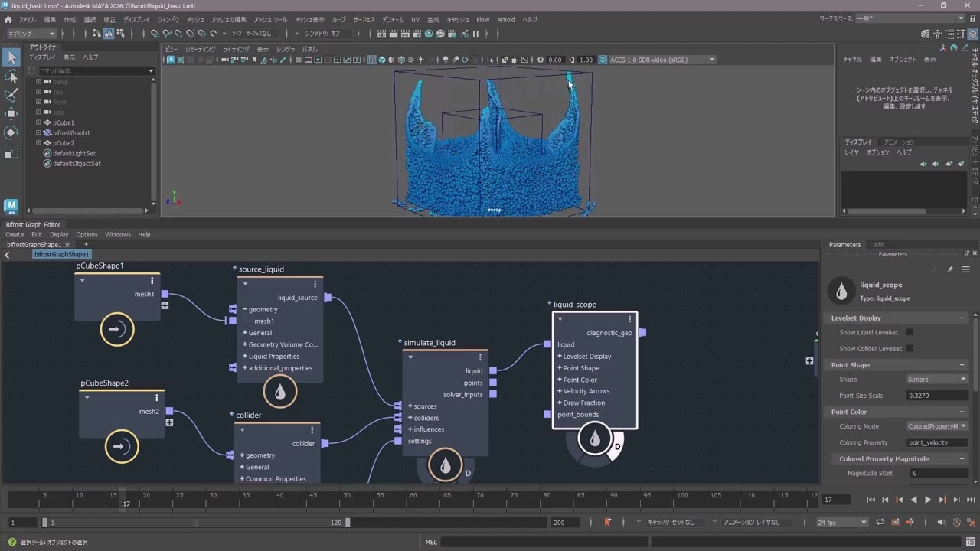The width and height of the screenshot is (980, 551).
Task: Click the pin icon in Parameters panel
Action: coord(949,269)
